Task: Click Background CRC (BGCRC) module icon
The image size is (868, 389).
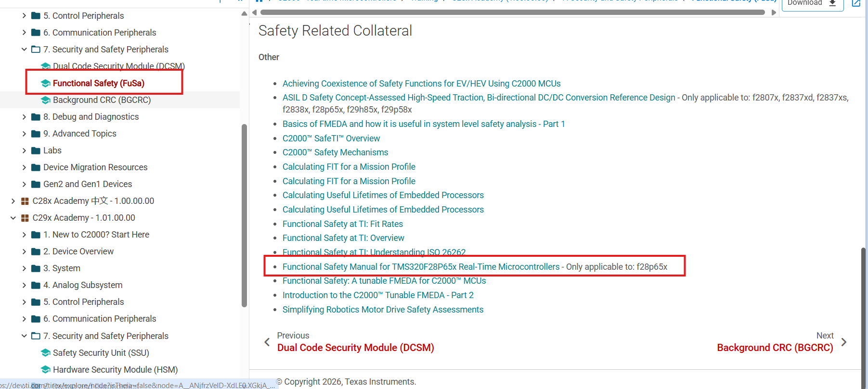Action: (46, 100)
